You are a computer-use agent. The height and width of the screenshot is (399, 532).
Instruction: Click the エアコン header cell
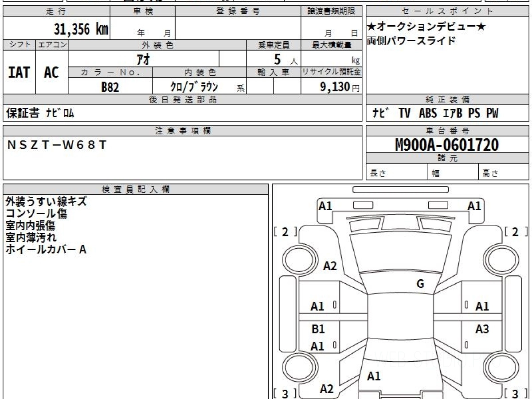[52, 44]
